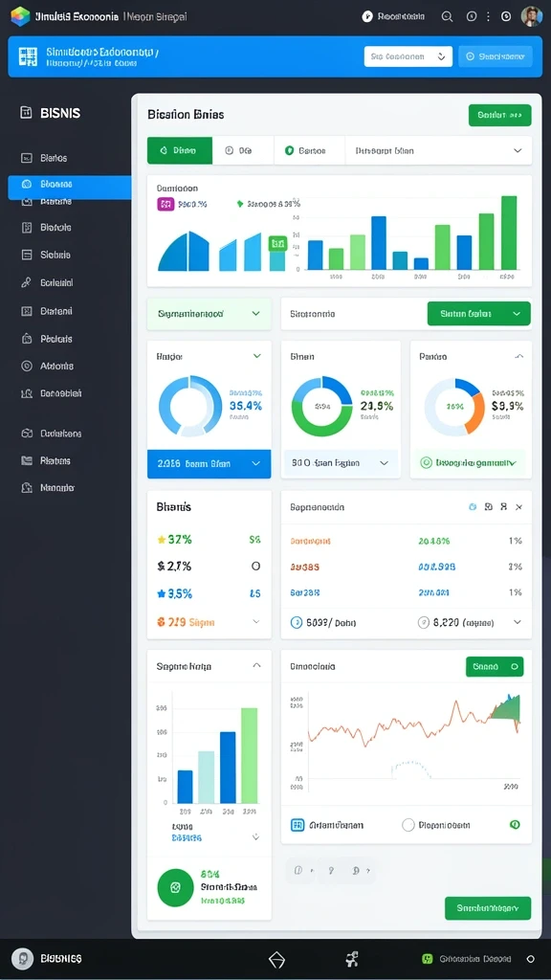Click the BISNIS sidebar header icon
This screenshot has height=980, width=551.
pyautogui.click(x=26, y=113)
